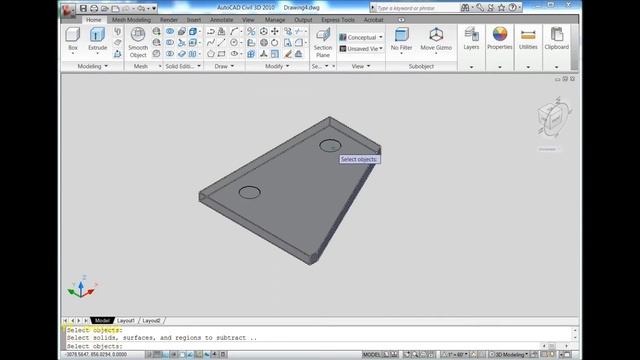The width and height of the screenshot is (640, 360).
Task: Activate the Rotate tool in Modify panel
Action: point(275,42)
